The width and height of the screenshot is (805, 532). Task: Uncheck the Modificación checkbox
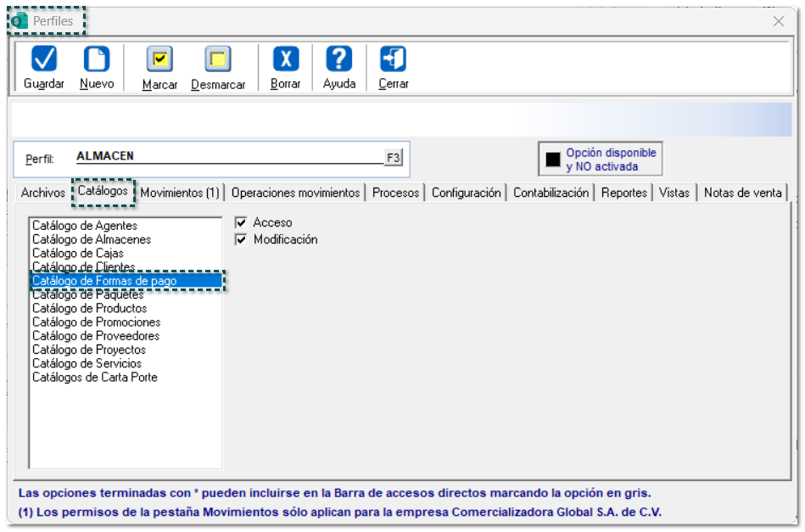pyautogui.click(x=241, y=240)
